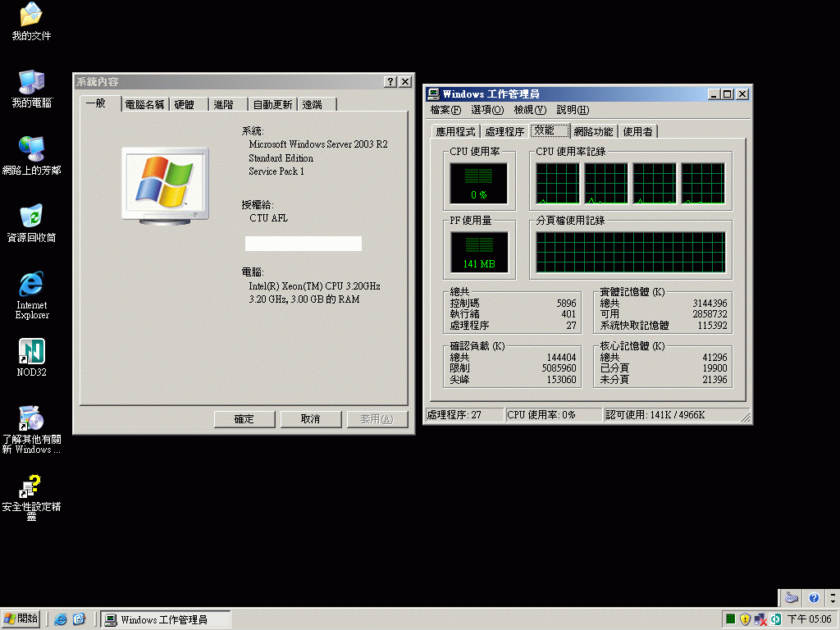Switch to the 處理程序 tab

pos(504,132)
